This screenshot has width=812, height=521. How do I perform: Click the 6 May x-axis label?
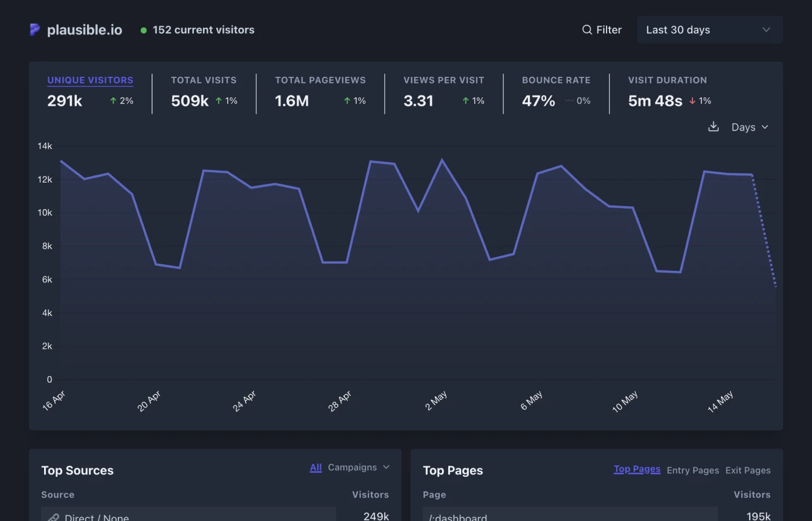click(532, 401)
